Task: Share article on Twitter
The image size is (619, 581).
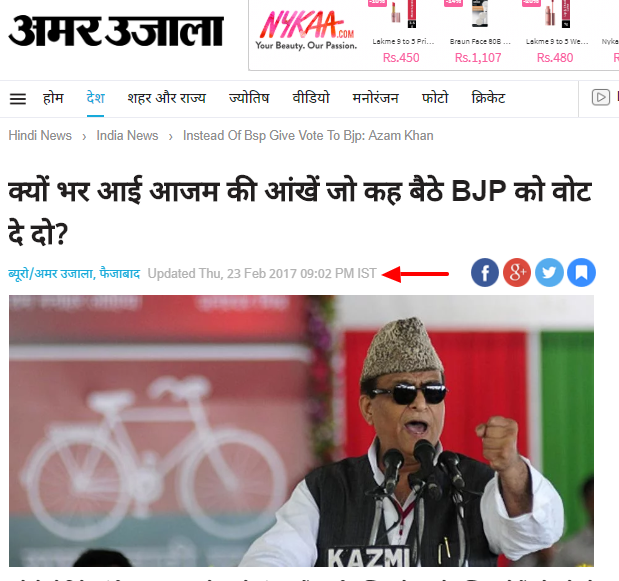Action: click(x=549, y=273)
